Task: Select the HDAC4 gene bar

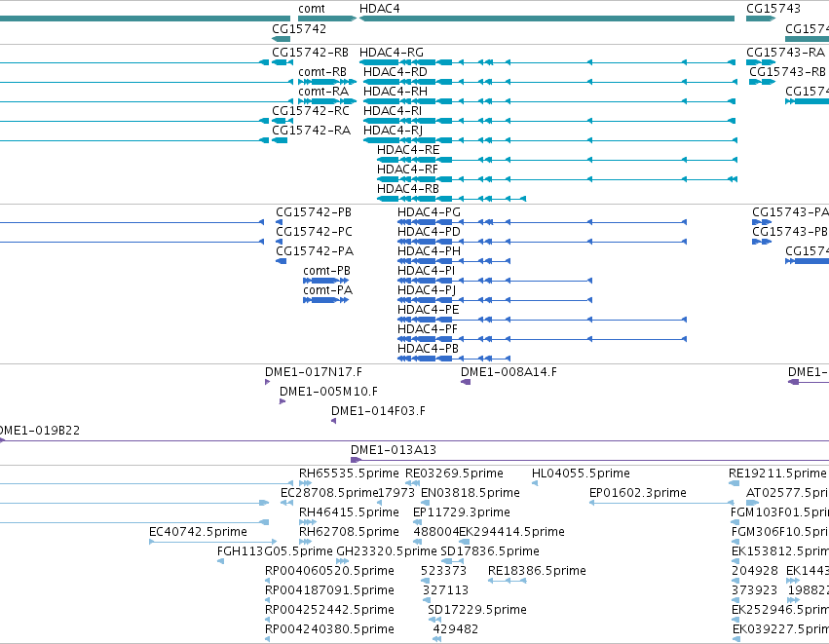Action: (546, 19)
